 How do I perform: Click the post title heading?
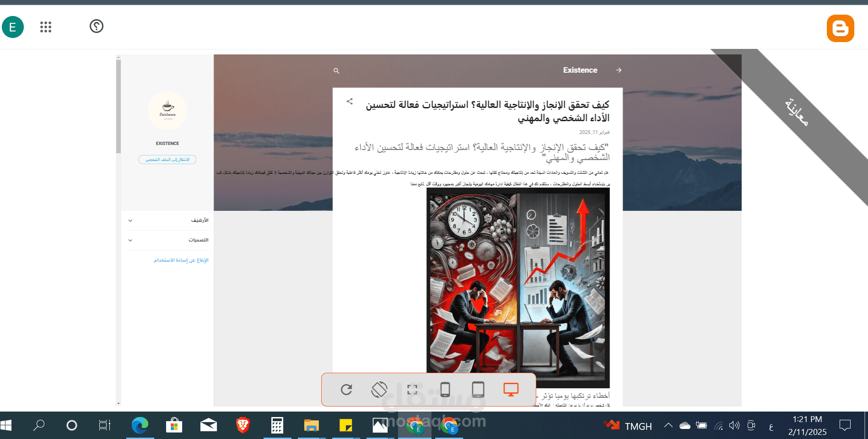click(x=487, y=112)
